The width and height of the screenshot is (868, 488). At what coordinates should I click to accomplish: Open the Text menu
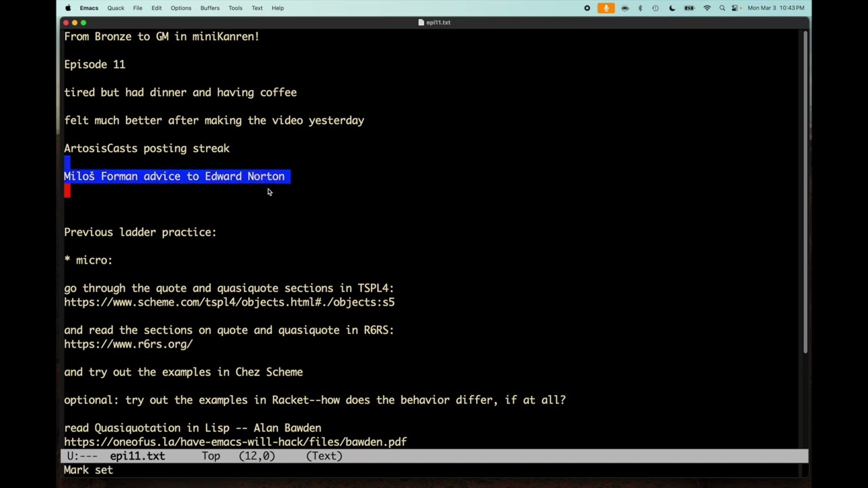pos(257,8)
